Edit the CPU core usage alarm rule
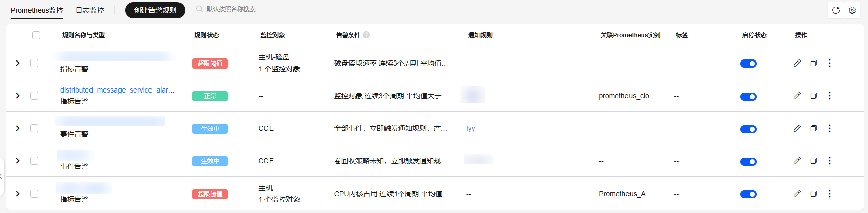 pyautogui.click(x=797, y=194)
